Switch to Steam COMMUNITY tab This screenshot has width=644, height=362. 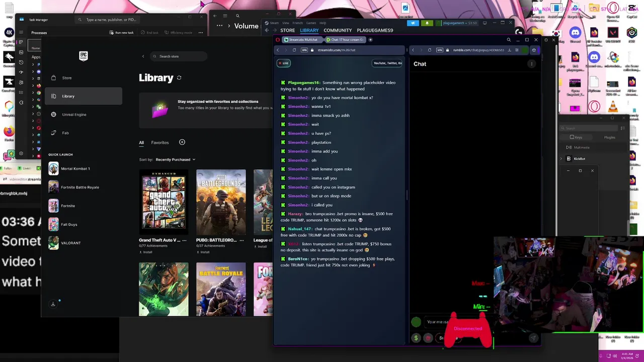pos(338,30)
